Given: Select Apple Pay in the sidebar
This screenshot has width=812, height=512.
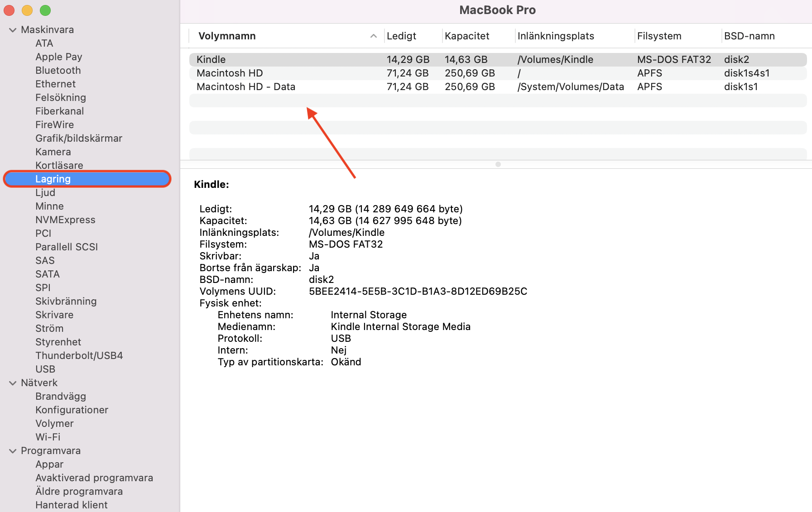Looking at the screenshot, I should 59,57.
